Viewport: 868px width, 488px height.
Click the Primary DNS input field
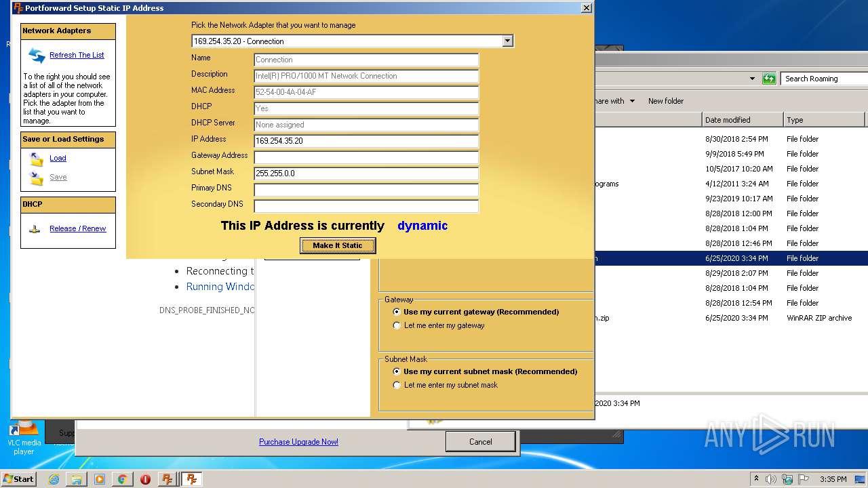(366, 190)
